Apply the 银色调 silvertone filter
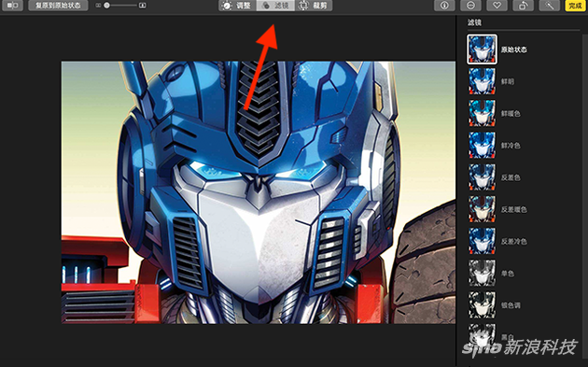Image resolution: width=588 pixels, height=367 pixels. [482, 304]
